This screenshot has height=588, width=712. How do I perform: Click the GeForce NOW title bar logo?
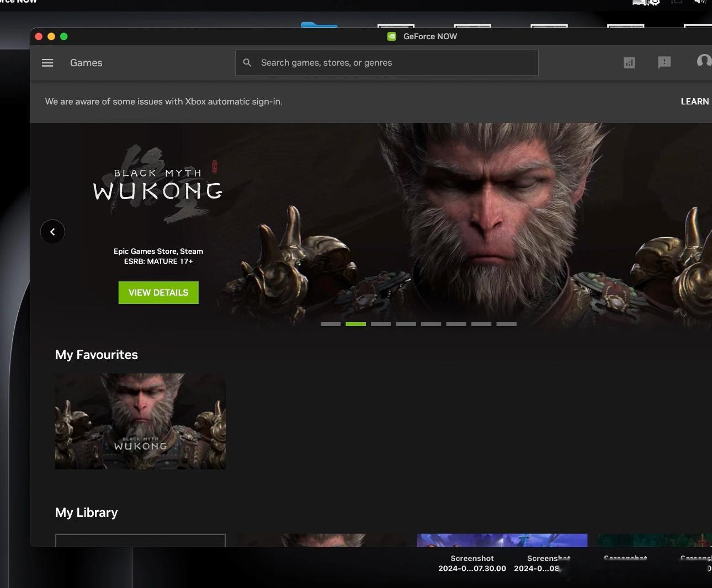coord(391,36)
